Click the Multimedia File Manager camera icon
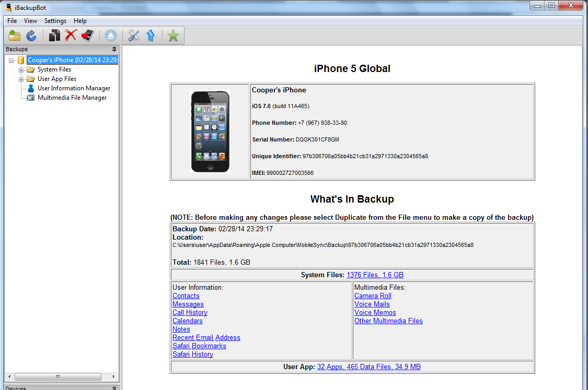This screenshot has width=588, height=390. pos(31,98)
